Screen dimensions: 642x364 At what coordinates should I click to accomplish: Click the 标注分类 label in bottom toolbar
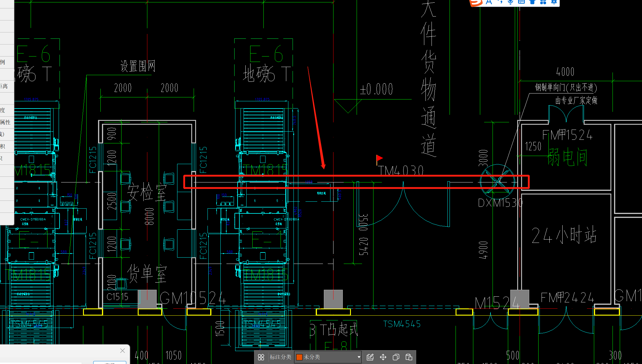281,357
